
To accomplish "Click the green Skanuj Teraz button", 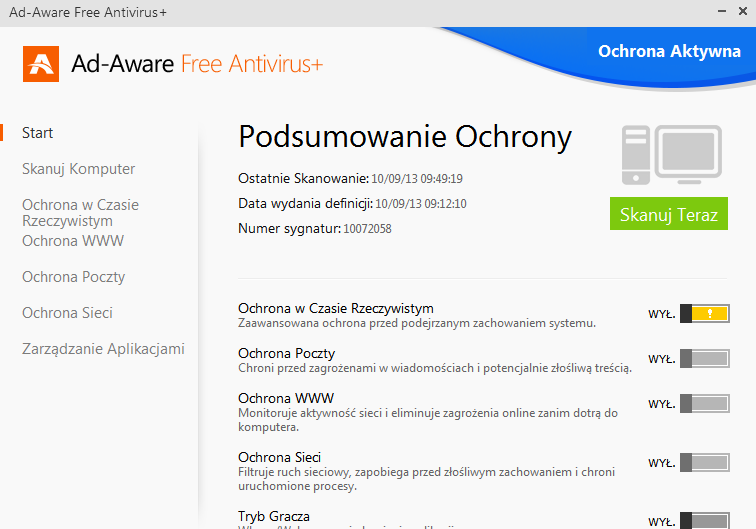I will coord(669,214).
